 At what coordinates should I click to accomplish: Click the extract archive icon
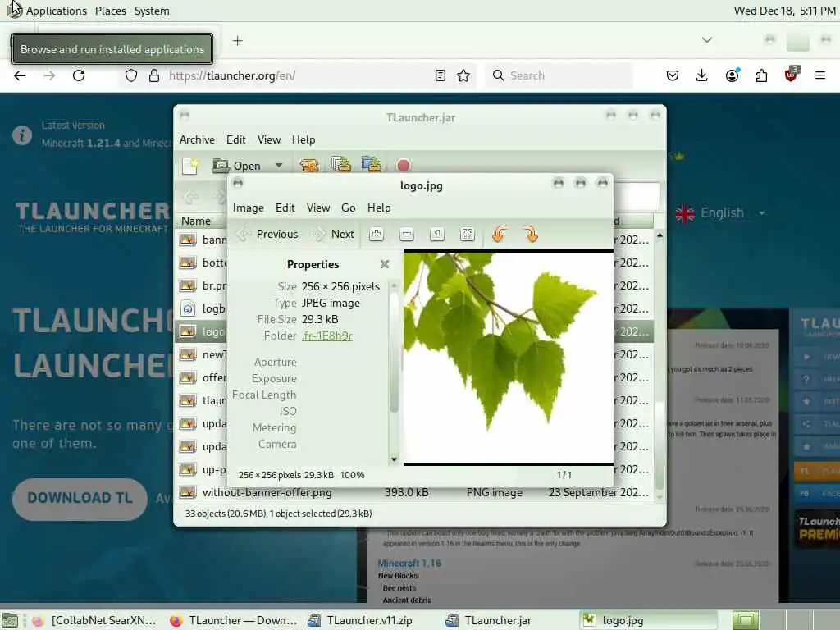(309, 166)
